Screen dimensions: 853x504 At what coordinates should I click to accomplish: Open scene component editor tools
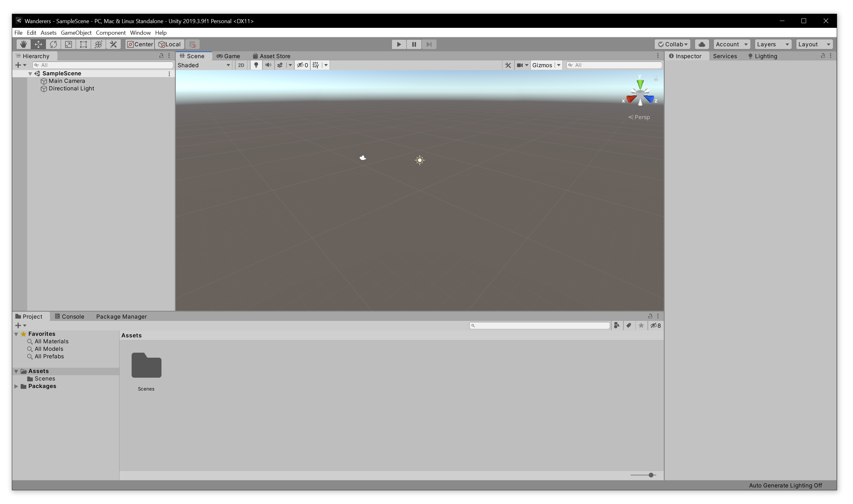pyautogui.click(x=508, y=65)
